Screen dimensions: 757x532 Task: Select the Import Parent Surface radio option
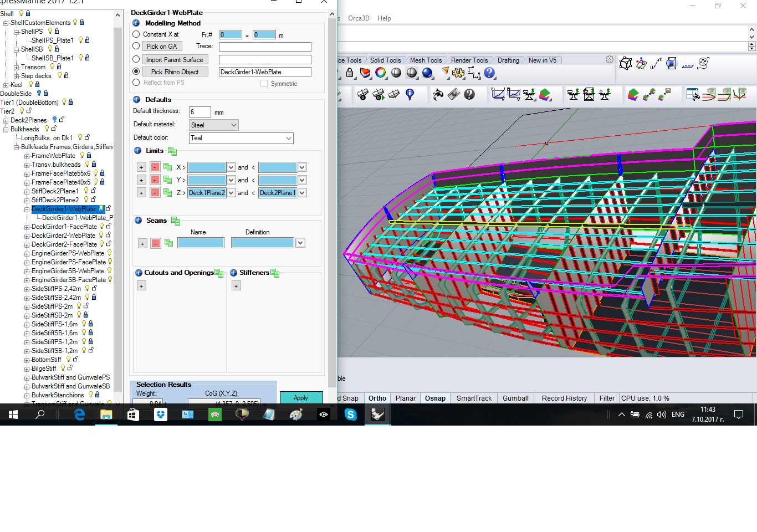point(136,59)
